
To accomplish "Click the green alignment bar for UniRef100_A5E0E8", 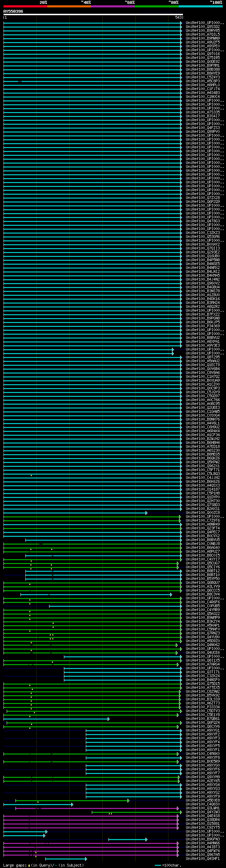I will tap(72, 800).
